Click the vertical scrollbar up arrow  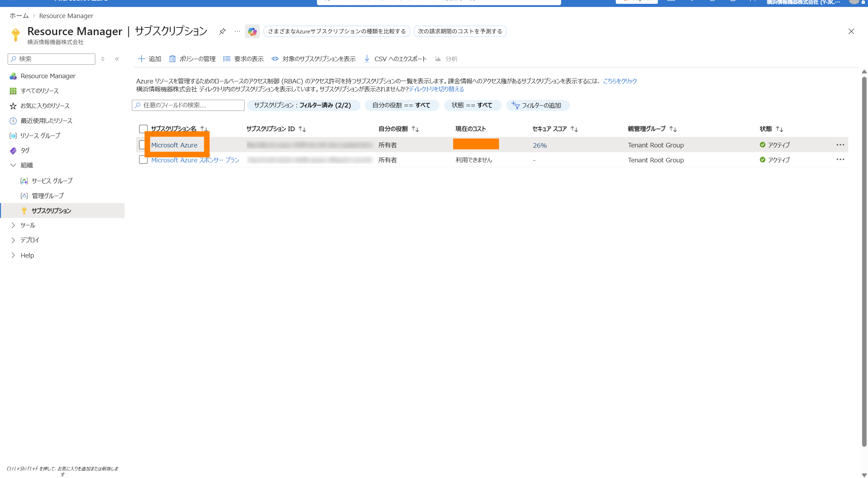864,72
